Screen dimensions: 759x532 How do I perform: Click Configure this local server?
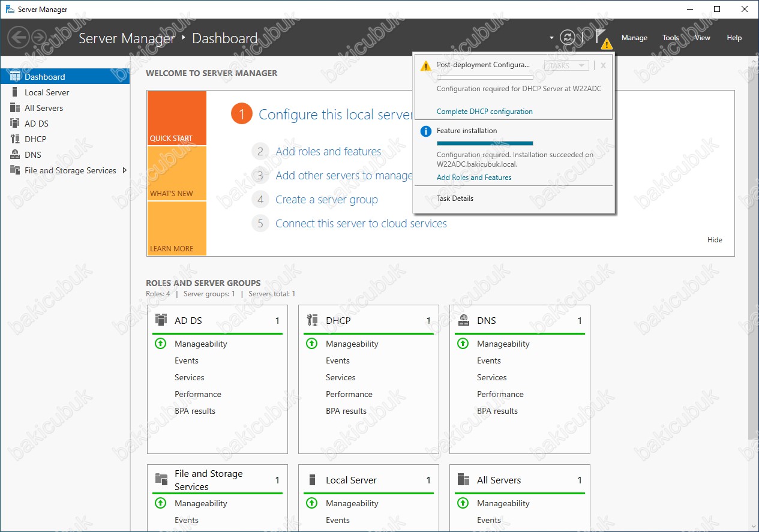click(336, 115)
